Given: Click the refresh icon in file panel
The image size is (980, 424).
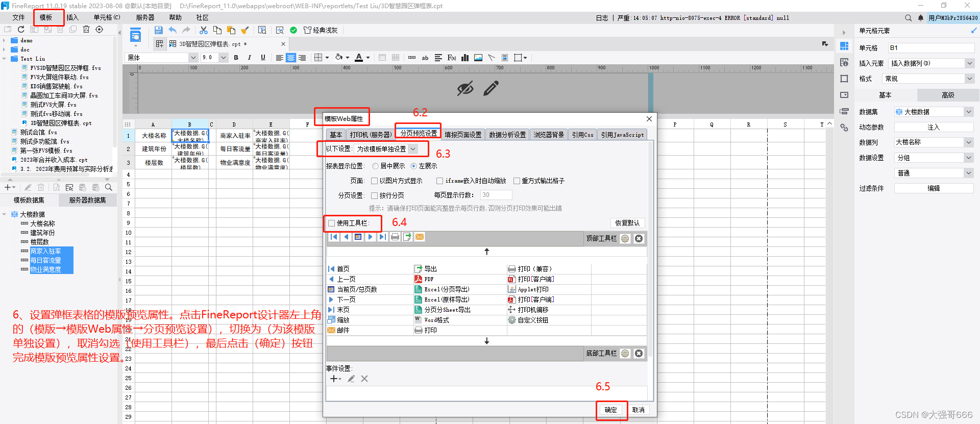Looking at the screenshot, I should (x=21, y=30).
